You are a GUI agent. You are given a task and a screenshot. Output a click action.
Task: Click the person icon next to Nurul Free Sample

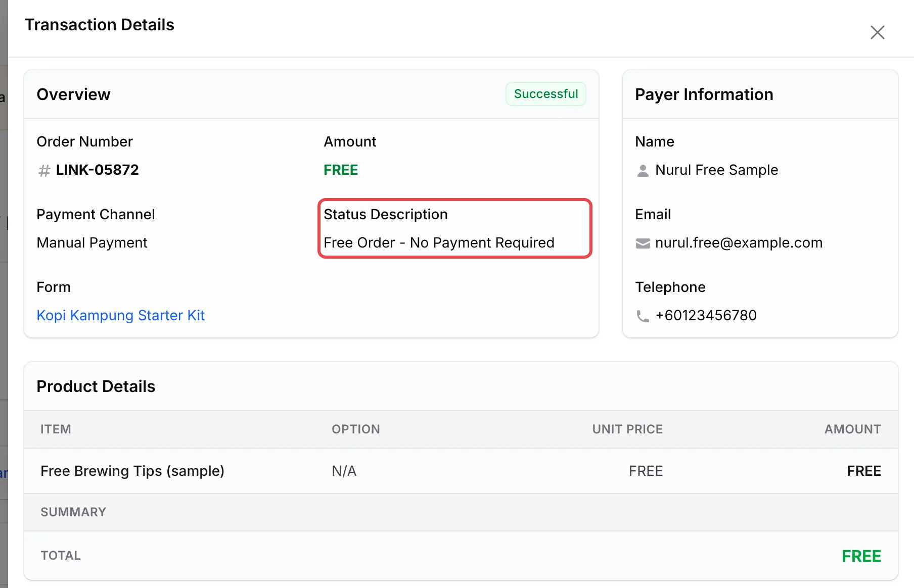point(643,171)
